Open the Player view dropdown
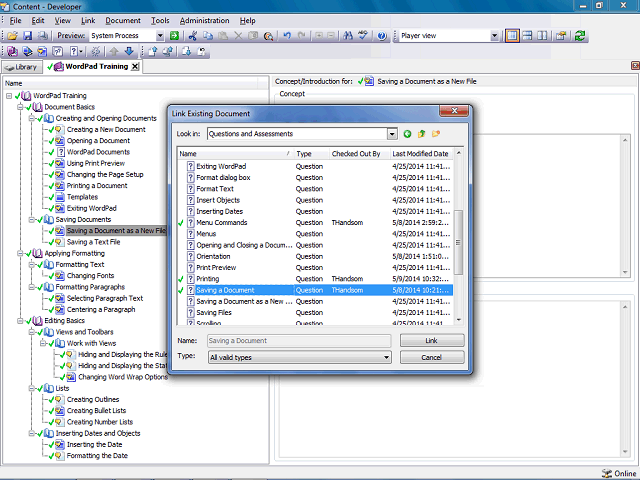The height and width of the screenshot is (480, 640). coord(494,36)
